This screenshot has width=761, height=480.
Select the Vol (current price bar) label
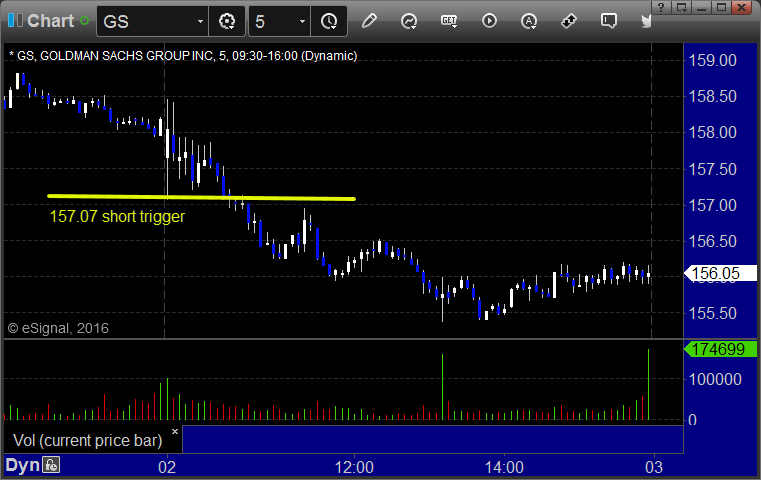click(x=87, y=440)
